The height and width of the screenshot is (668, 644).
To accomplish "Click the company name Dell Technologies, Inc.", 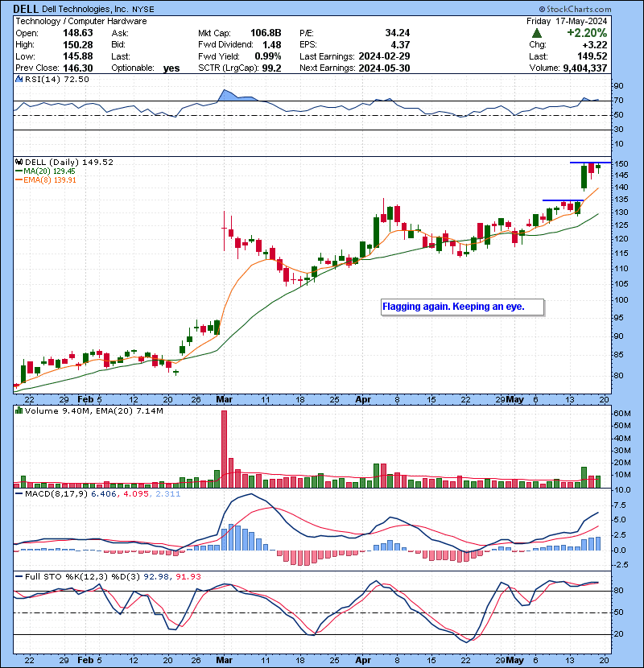I will point(85,9).
